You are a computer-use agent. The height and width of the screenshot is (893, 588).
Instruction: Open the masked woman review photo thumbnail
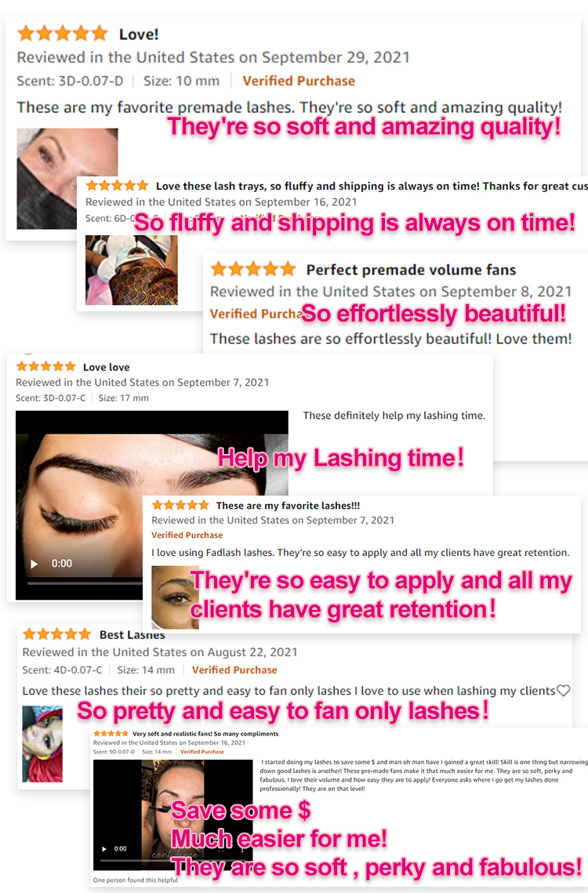[x=67, y=179]
